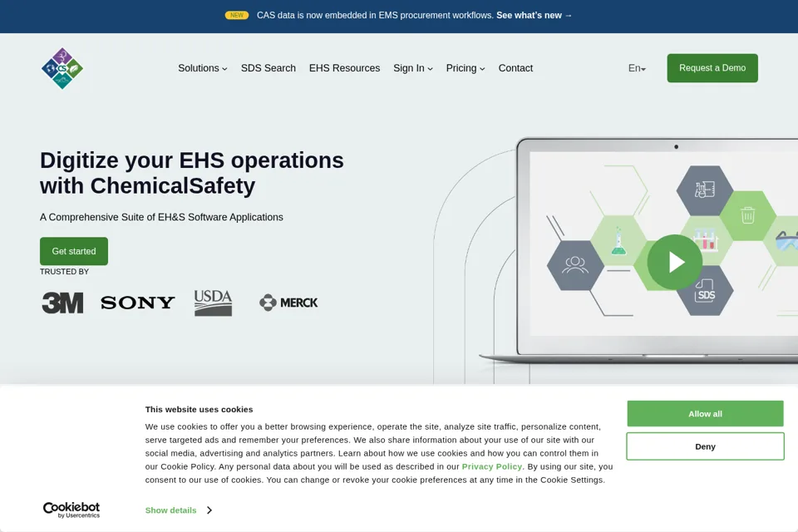Open the Pricing dropdown menu
Viewport: 798px width, 532px height.
tap(465, 68)
